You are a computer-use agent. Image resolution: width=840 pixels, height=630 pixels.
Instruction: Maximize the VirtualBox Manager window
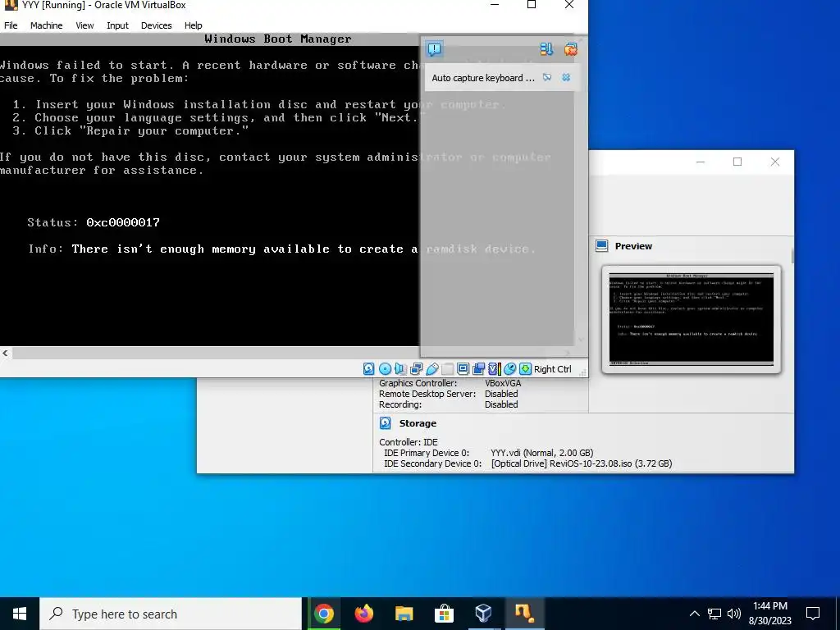click(737, 162)
